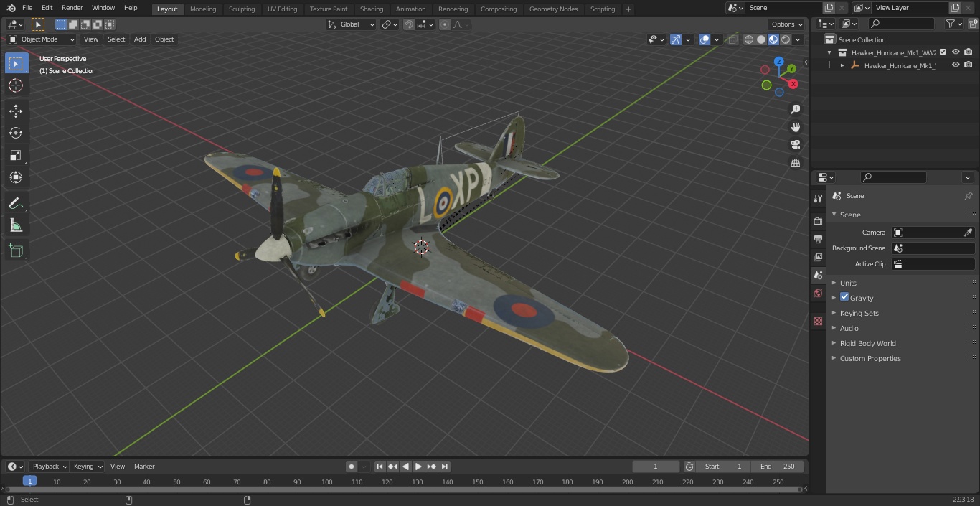Pick the Annotate pencil tool
The width and height of the screenshot is (980, 506).
(x=16, y=203)
